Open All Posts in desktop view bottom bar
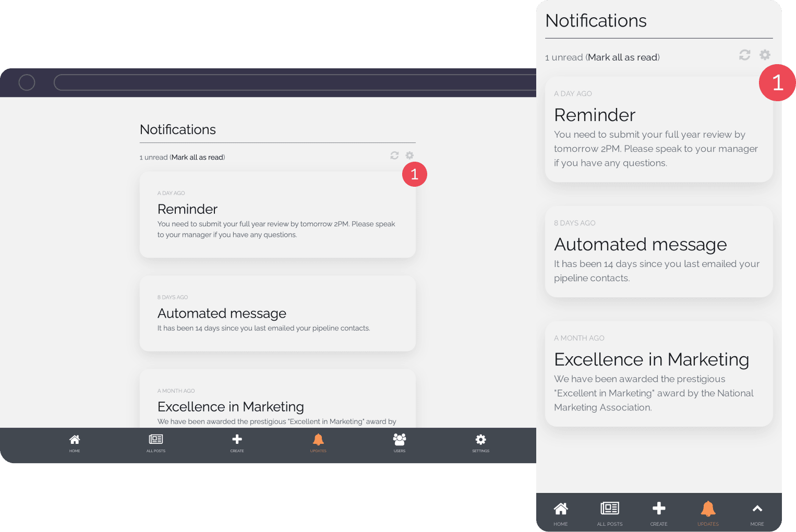The width and height of the screenshot is (796, 532). click(x=155, y=443)
